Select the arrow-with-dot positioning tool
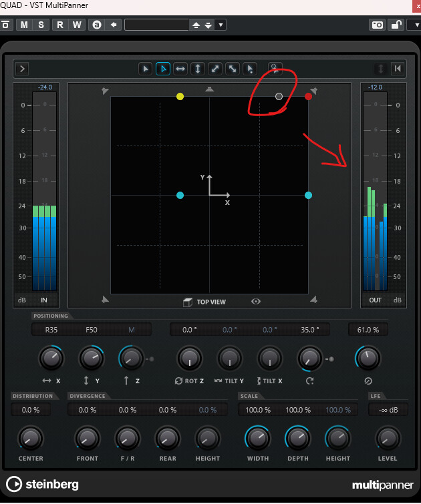421x504 pixels. click(x=250, y=69)
